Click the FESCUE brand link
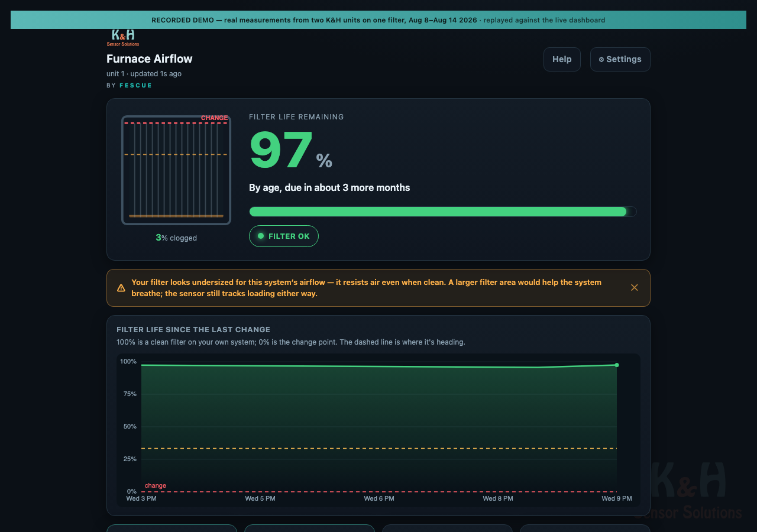The height and width of the screenshot is (532, 757). pyautogui.click(x=136, y=86)
